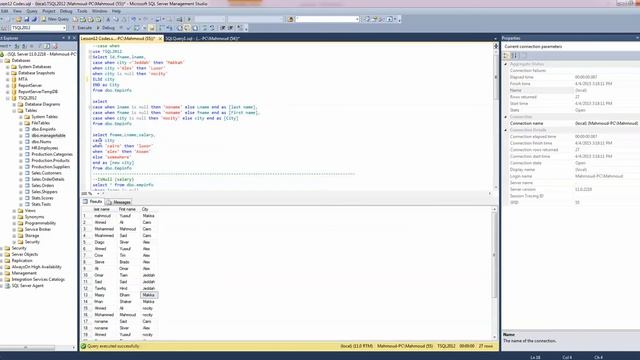Click the New Query toolbar button
Image resolution: width=640 pixels, height=360 pixels.
coord(55,19)
